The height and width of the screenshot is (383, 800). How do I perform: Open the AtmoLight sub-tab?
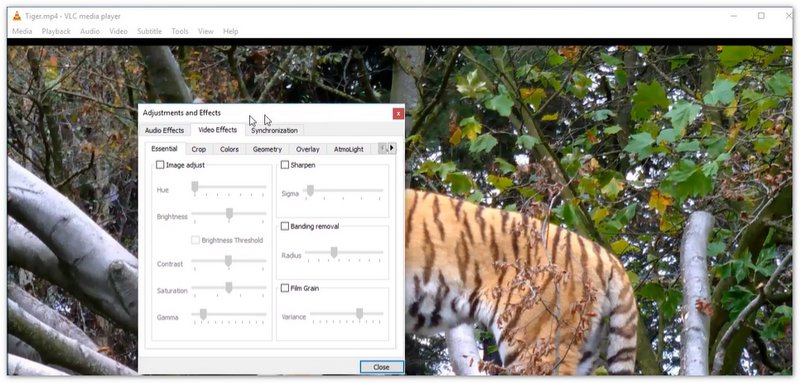pyautogui.click(x=349, y=149)
